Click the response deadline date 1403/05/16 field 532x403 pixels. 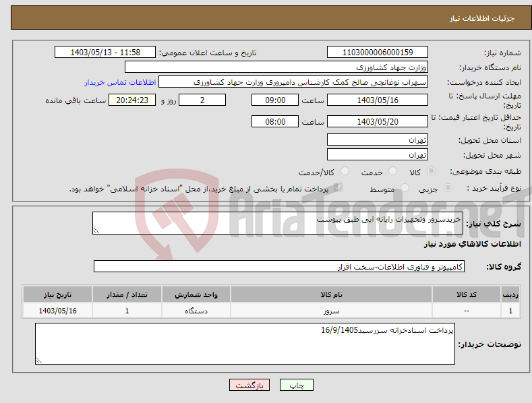click(x=378, y=100)
